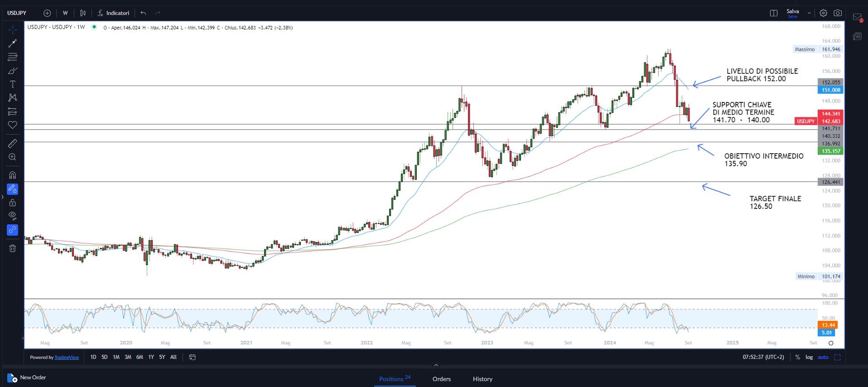Follow the TradingView link
This screenshot has width=868, height=387.
(x=67, y=358)
